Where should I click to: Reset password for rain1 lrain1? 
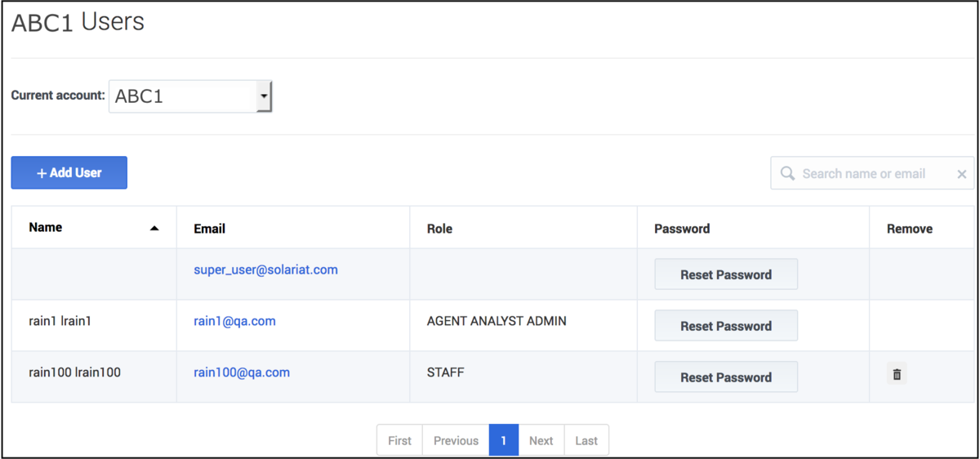[x=726, y=326]
